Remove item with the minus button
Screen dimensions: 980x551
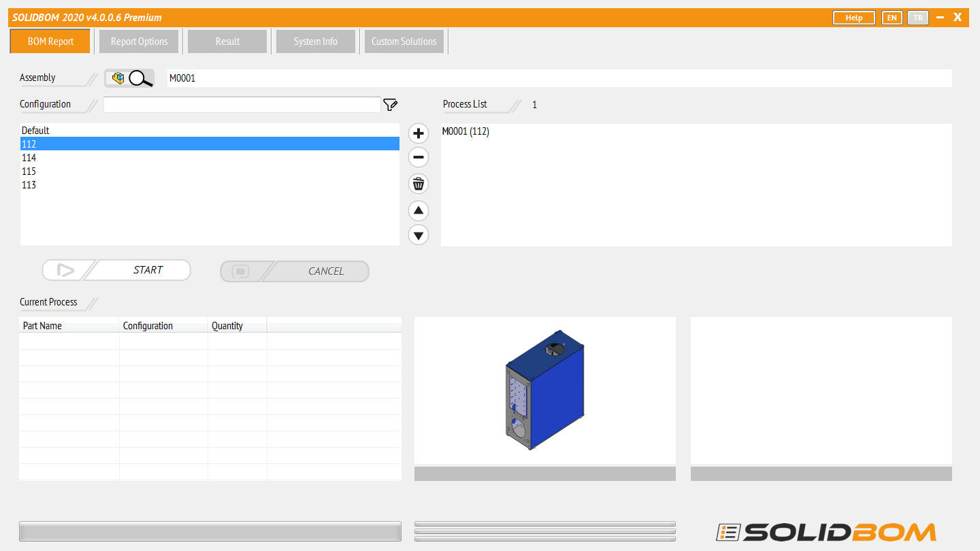[x=419, y=158]
